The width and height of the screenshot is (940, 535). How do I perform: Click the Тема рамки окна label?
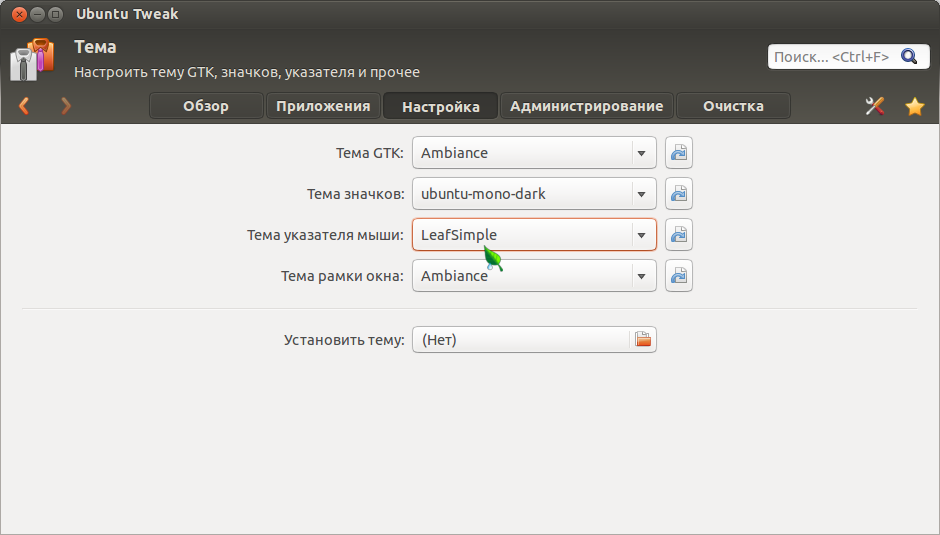(x=342, y=276)
